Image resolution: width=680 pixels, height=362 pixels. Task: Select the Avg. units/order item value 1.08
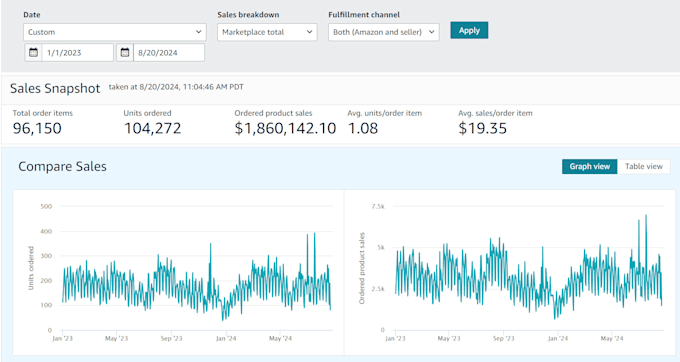coord(363,128)
